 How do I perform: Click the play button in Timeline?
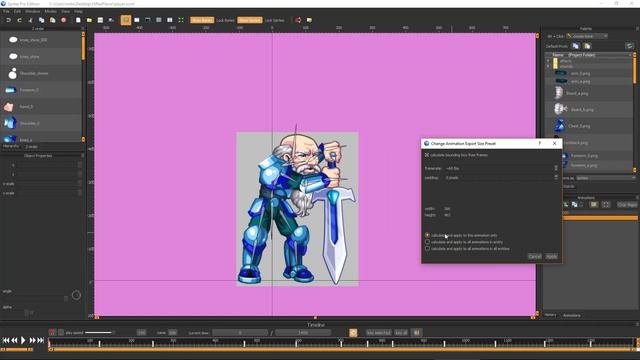(23, 340)
